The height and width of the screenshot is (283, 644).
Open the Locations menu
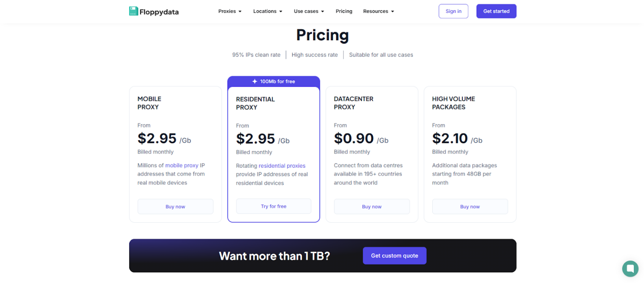point(267,11)
